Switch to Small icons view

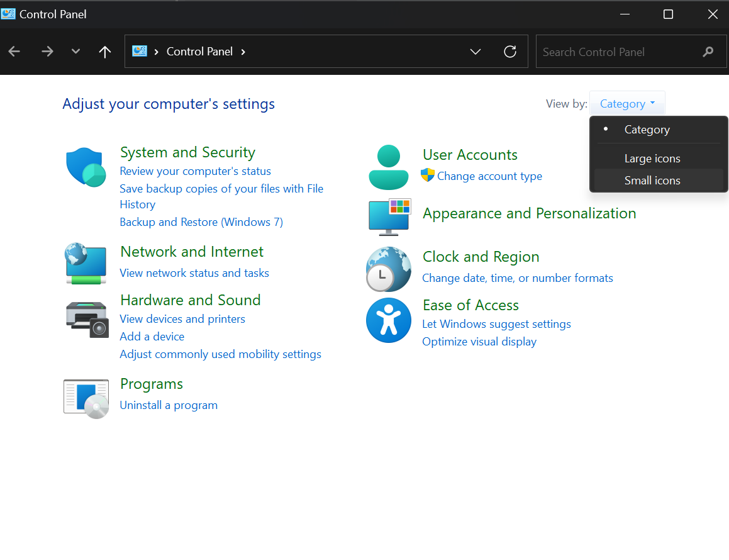click(652, 181)
